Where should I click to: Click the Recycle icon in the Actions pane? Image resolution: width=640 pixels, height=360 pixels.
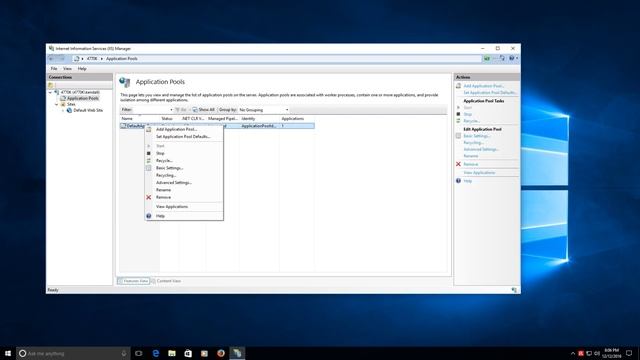pos(458,121)
